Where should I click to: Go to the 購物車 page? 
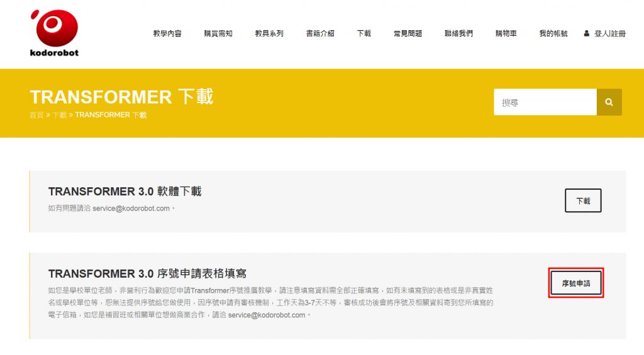click(x=506, y=33)
